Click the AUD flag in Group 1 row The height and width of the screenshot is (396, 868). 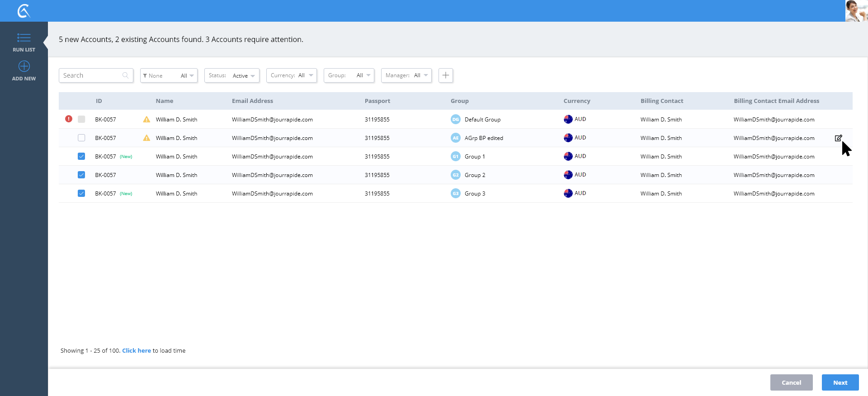point(568,156)
